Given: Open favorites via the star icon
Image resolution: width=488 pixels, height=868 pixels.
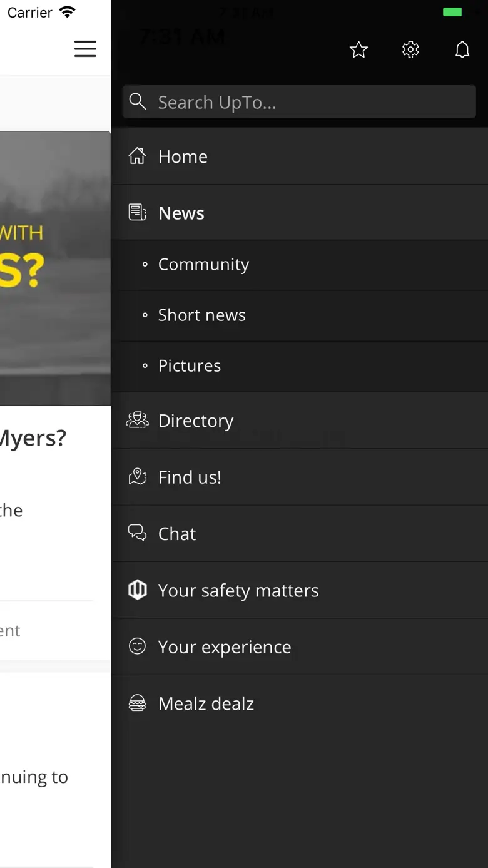Looking at the screenshot, I should click(x=358, y=49).
